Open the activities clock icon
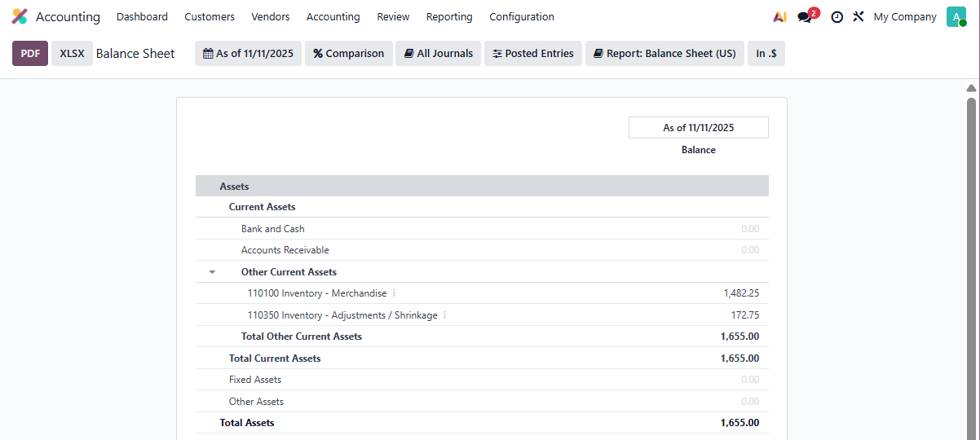980x440 pixels. [837, 16]
